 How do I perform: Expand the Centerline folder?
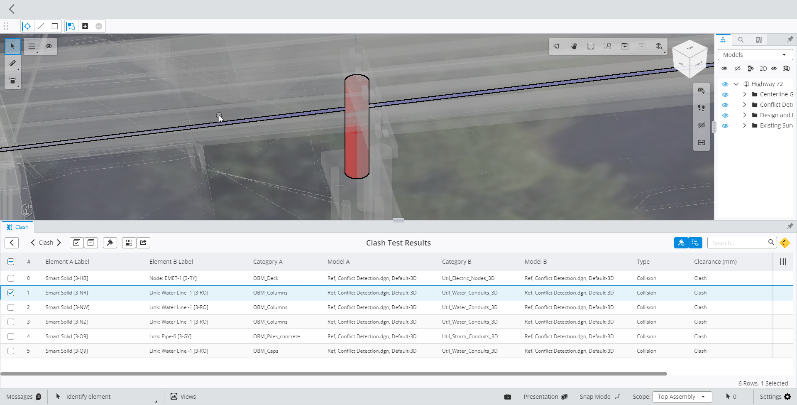(x=745, y=94)
